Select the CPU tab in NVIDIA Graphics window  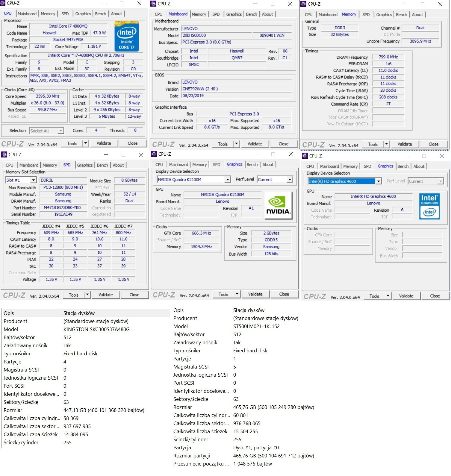click(159, 165)
